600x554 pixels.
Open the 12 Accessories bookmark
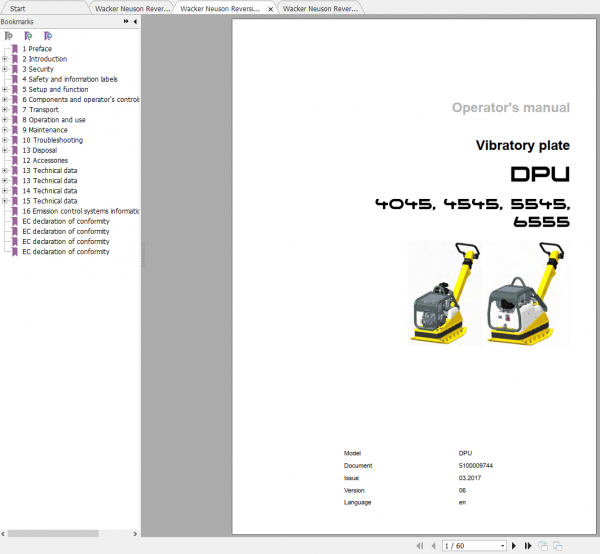click(x=45, y=160)
